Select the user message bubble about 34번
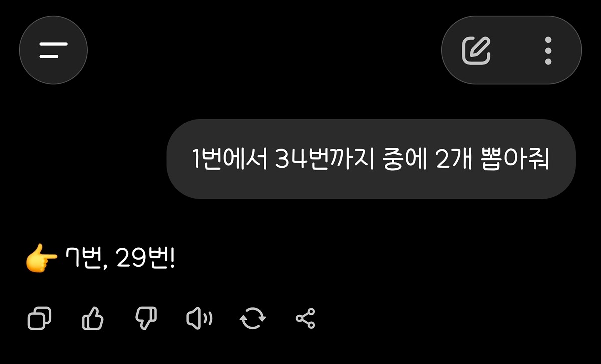This screenshot has width=601, height=364. (371, 159)
